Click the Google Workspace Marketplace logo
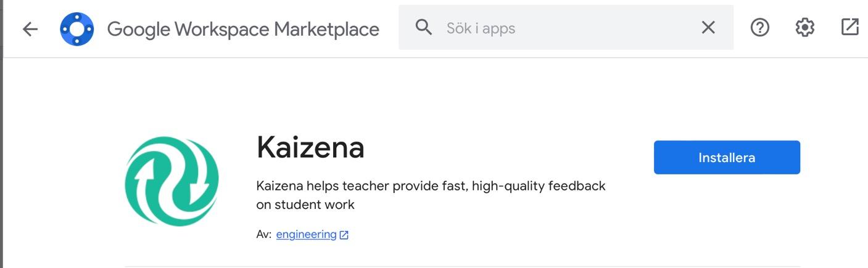Screen dimensions: 868x268 click(76, 29)
